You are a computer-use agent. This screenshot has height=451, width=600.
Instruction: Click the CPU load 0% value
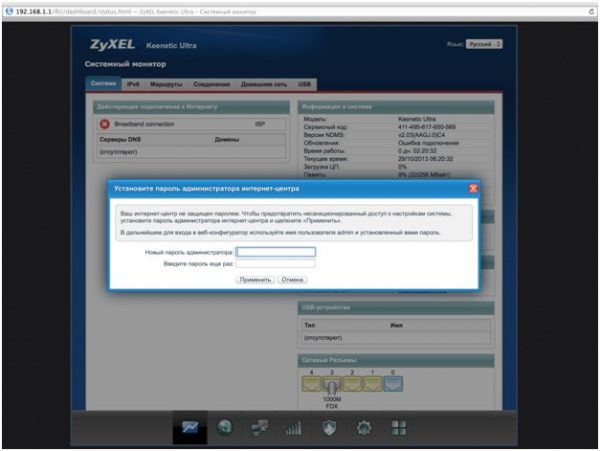402,167
